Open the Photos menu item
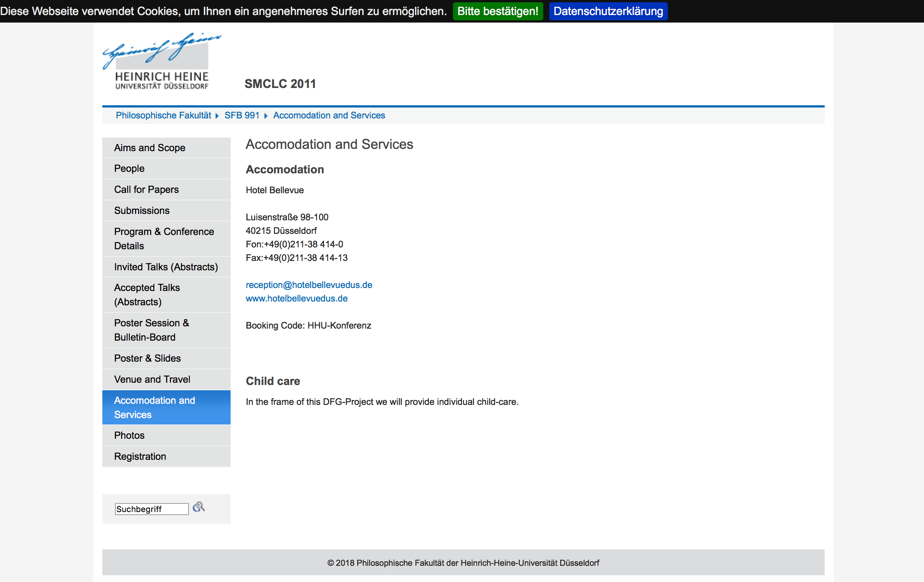This screenshot has height=582, width=924. pyautogui.click(x=129, y=435)
